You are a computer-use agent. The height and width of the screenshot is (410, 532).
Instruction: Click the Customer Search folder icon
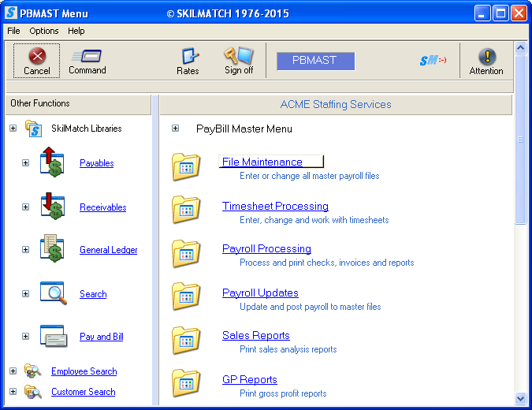(33, 392)
